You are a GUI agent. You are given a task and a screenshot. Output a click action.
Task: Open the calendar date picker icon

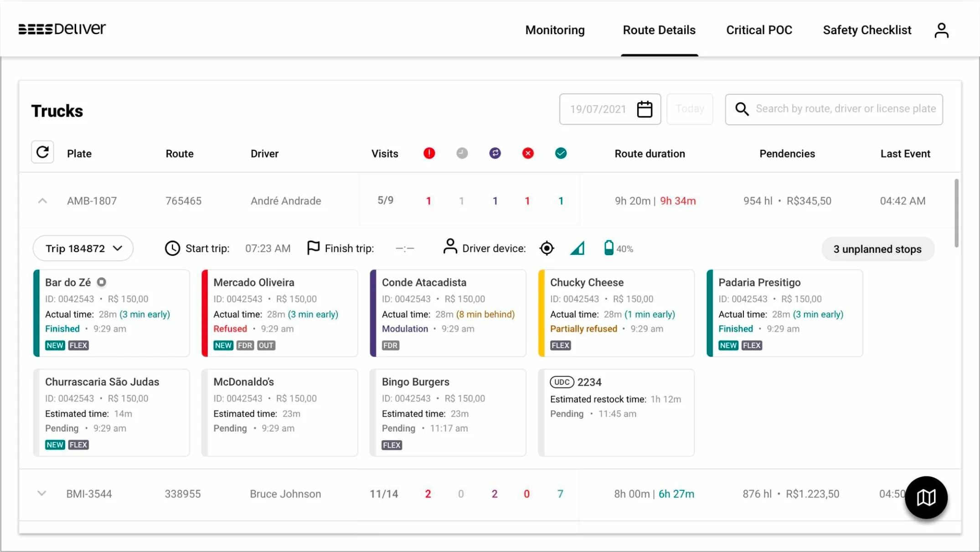(x=645, y=109)
